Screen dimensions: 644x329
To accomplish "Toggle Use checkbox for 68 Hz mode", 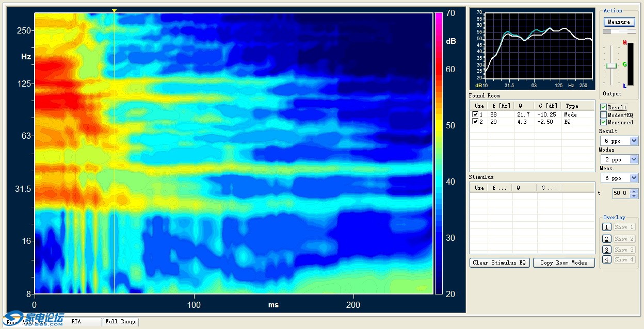I will [475, 114].
